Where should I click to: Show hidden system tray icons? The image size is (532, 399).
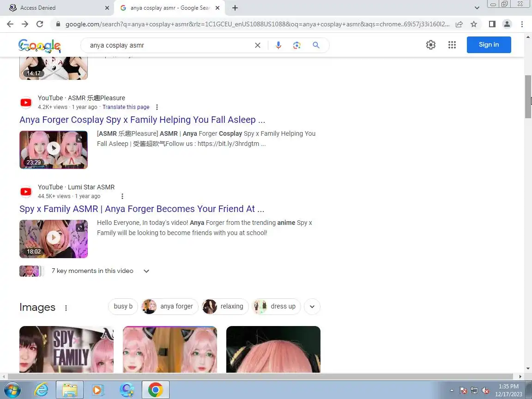pyautogui.click(x=452, y=391)
